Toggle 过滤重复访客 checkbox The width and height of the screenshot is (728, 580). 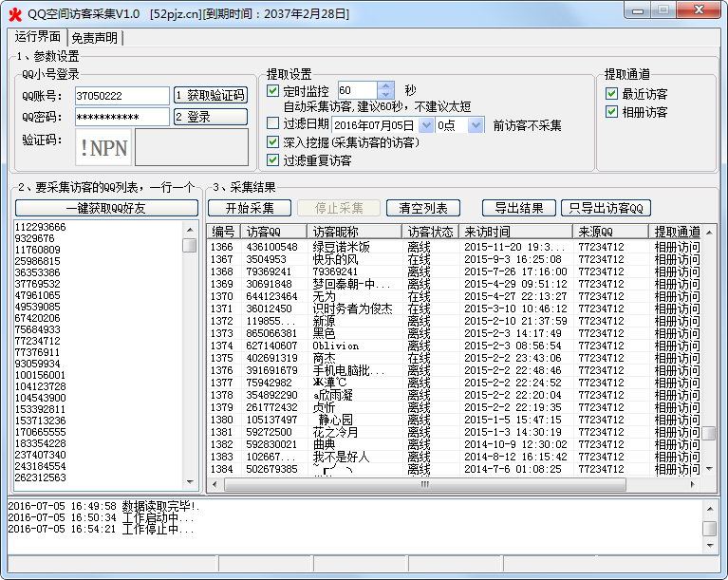(x=273, y=159)
